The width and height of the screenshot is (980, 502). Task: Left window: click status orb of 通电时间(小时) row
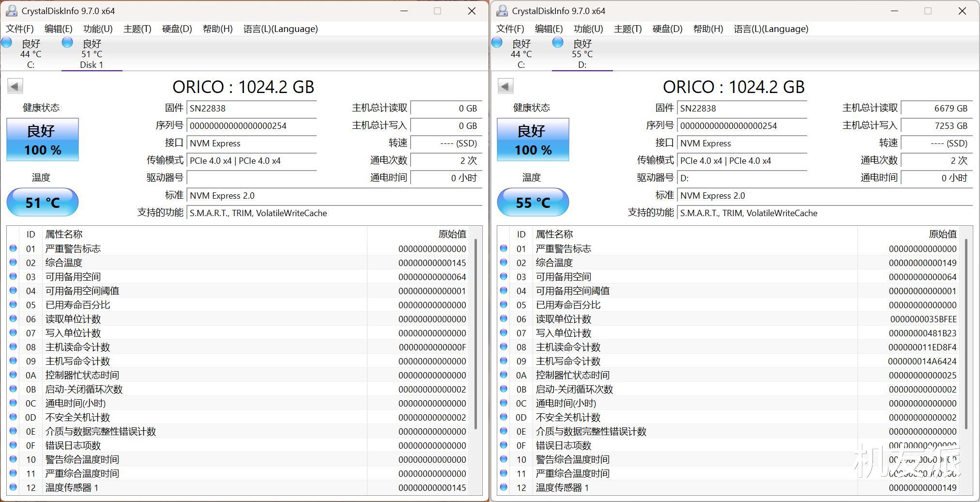pos(13,403)
